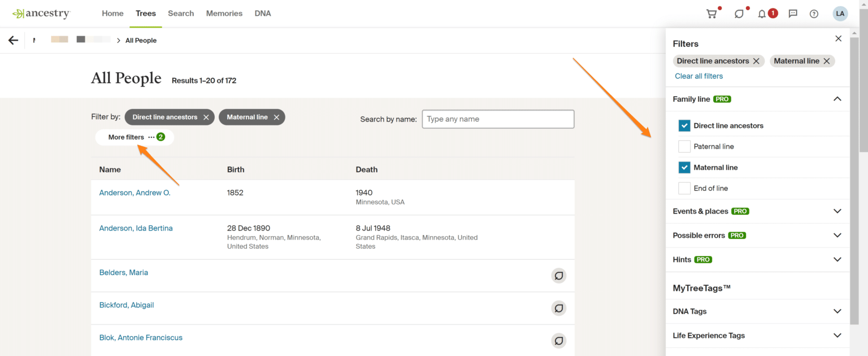Enable the Paternal line checkbox
The image size is (868, 356).
[x=684, y=146]
